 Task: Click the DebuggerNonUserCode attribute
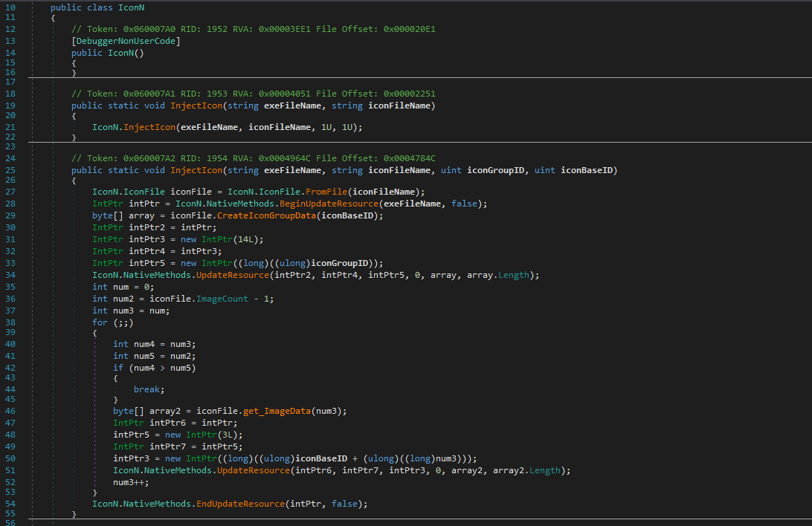pos(126,40)
